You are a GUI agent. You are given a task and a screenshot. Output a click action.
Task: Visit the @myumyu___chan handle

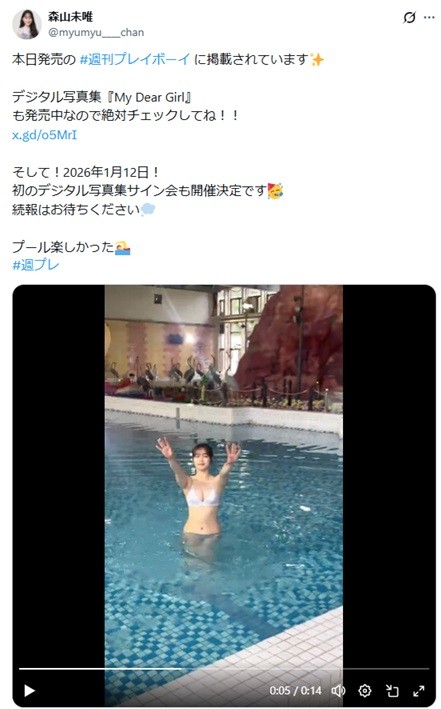click(x=96, y=33)
